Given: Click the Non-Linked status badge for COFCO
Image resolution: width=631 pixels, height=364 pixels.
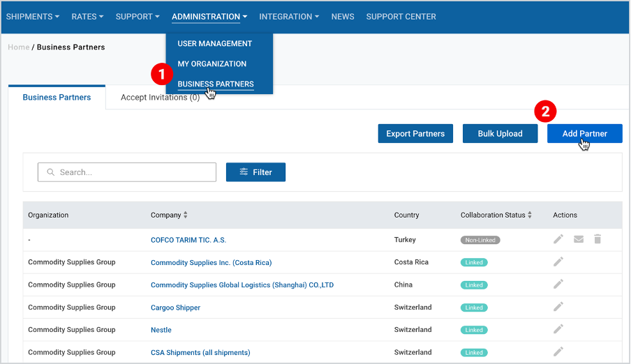Looking at the screenshot, I should click(480, 240).
